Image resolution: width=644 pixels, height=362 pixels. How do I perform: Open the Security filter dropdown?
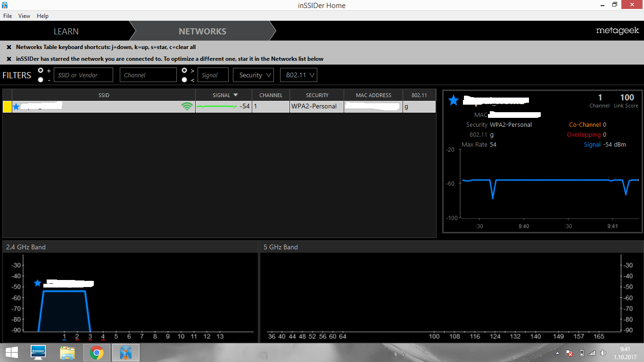[253, 75]
